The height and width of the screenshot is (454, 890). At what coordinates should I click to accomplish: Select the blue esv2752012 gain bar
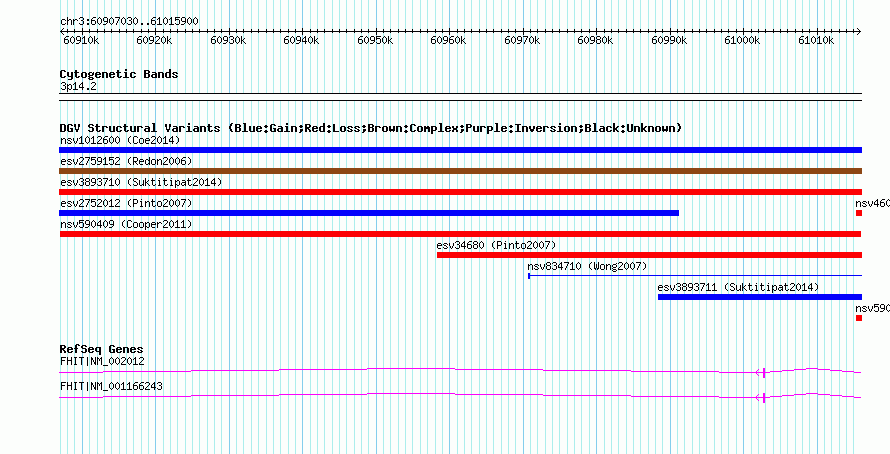click(x=369, y=213)
